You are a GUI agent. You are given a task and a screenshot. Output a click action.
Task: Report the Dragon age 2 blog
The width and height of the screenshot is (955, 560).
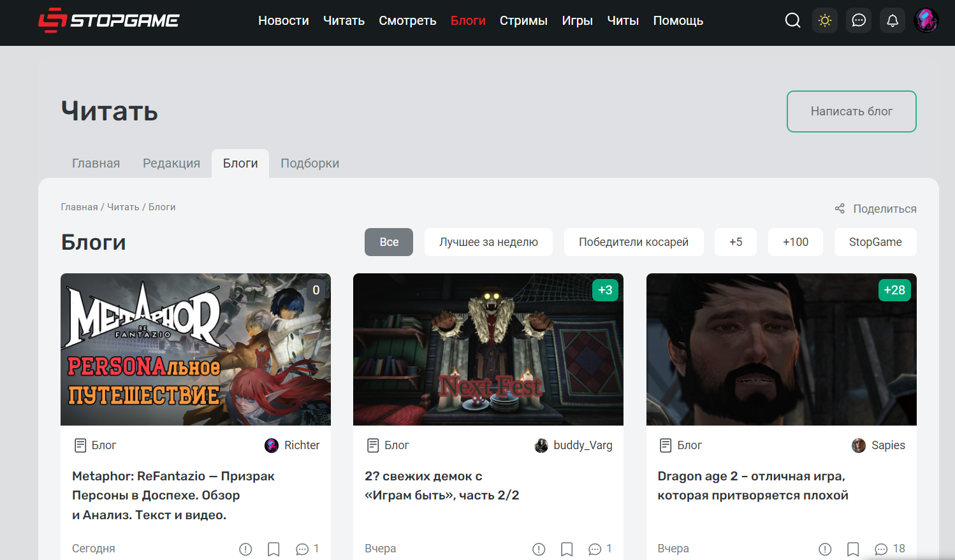click(825, 549)
